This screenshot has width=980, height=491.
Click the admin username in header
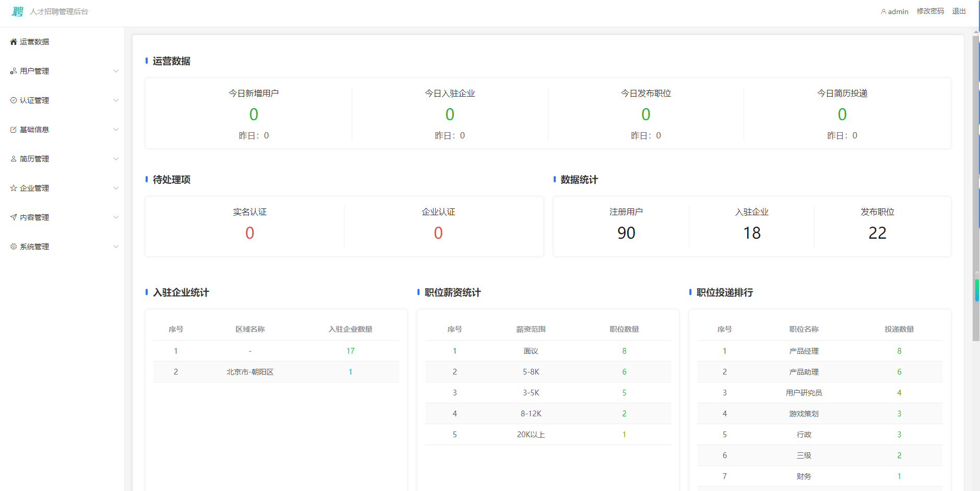point(898,11)
